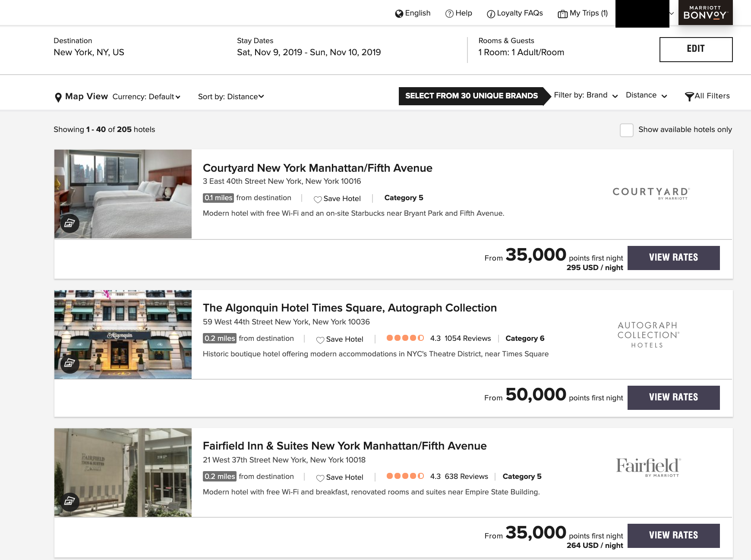Open Fairfield Inn & Suites hotel title
Screen dimensions: 751x560
click(345, 446)
